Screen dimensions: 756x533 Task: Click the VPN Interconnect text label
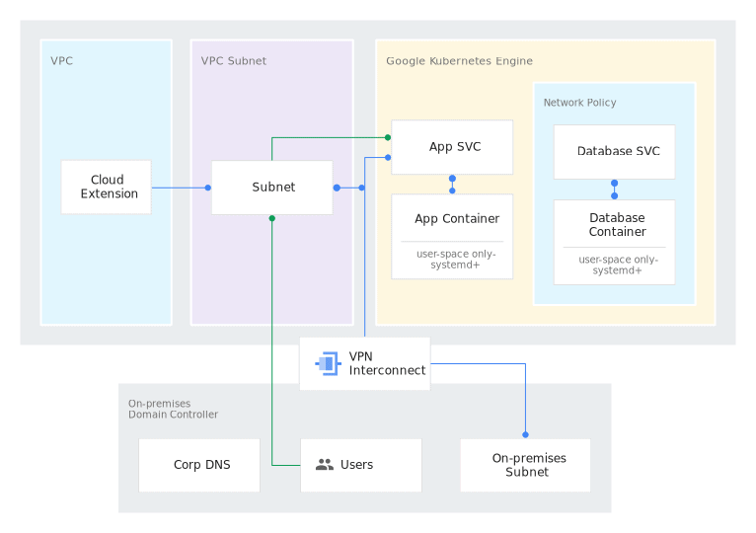click(387, 363)
